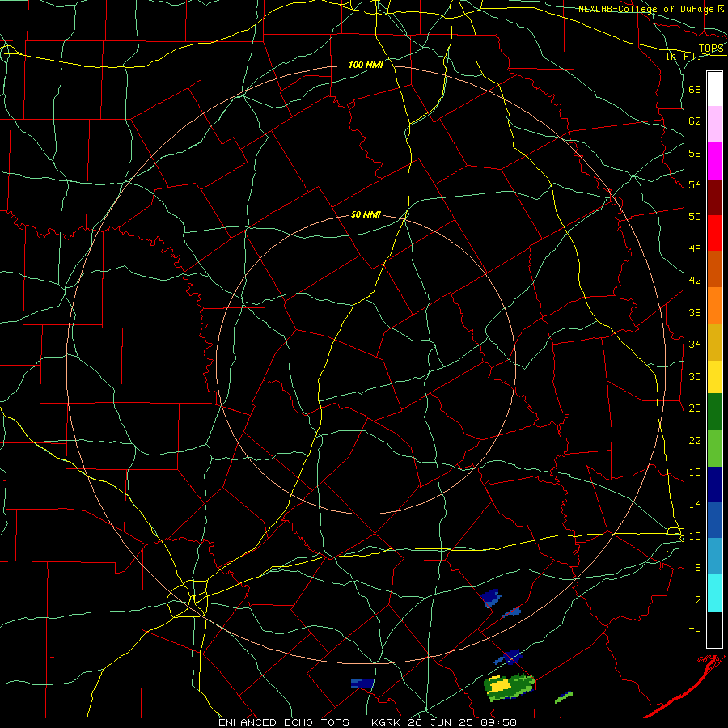Click the legend value "34"
Image resolution: width=728 pixels, height=728 pixels.
click(x=695, y=344)
